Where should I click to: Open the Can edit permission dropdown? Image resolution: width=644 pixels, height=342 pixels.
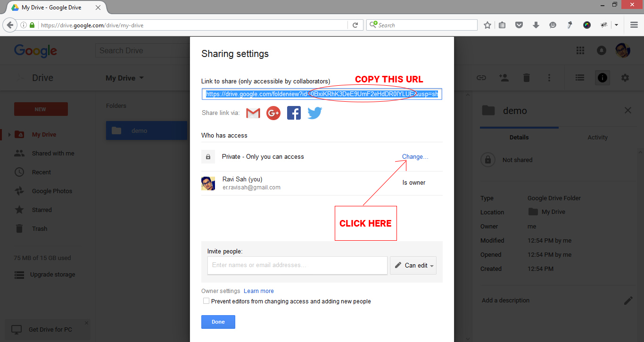[413, 265]
